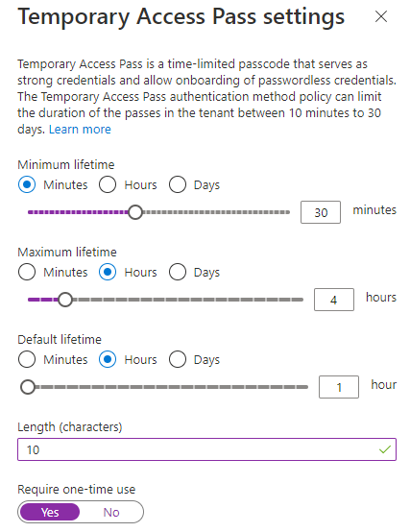
Task: Focus the Maximum lifetime hours value box
Action: point(334,300)
